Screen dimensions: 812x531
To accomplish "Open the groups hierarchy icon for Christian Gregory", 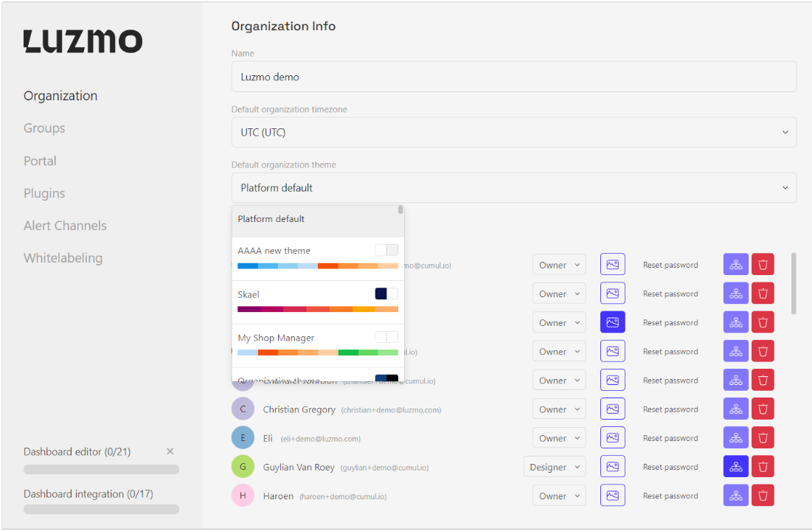I will pos(735,409).
